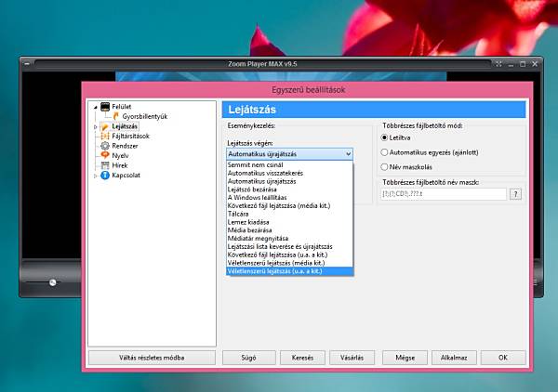This screenshot has width=558, height=392.
Task: Click Zoom Player fullscreen icon in title bar
Action: (x=498, y=64)
